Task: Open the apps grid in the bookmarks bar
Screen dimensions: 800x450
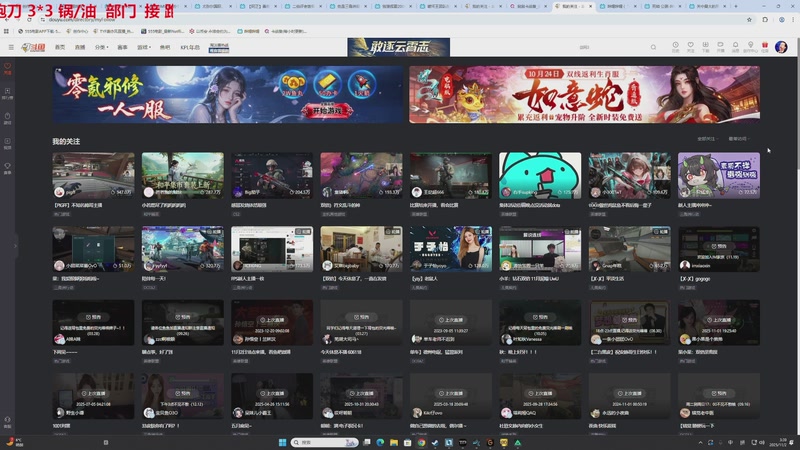Action: 6,31
